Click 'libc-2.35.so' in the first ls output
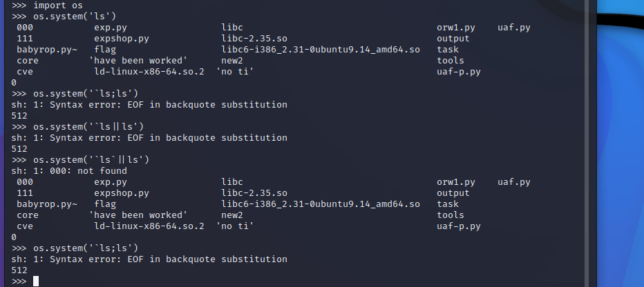 click(x=254, y=39)
